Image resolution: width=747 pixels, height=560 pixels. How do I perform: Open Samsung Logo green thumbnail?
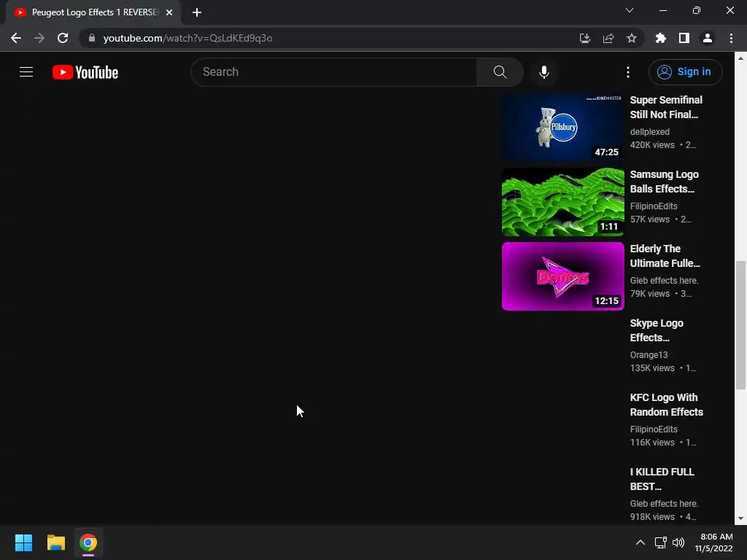pyautogui.click(x=562, y=202)
